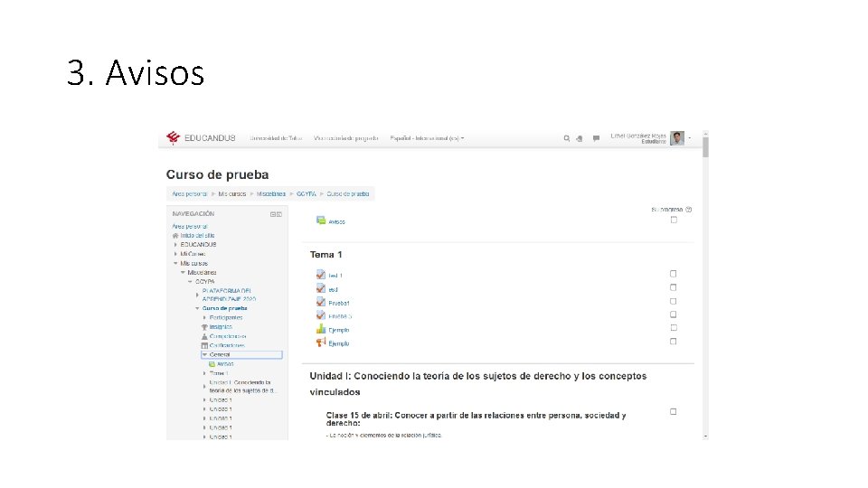This screenshot has width=868, height=488.
Task: Open the Avisos forum link in course content
Action: coord(336,222)
